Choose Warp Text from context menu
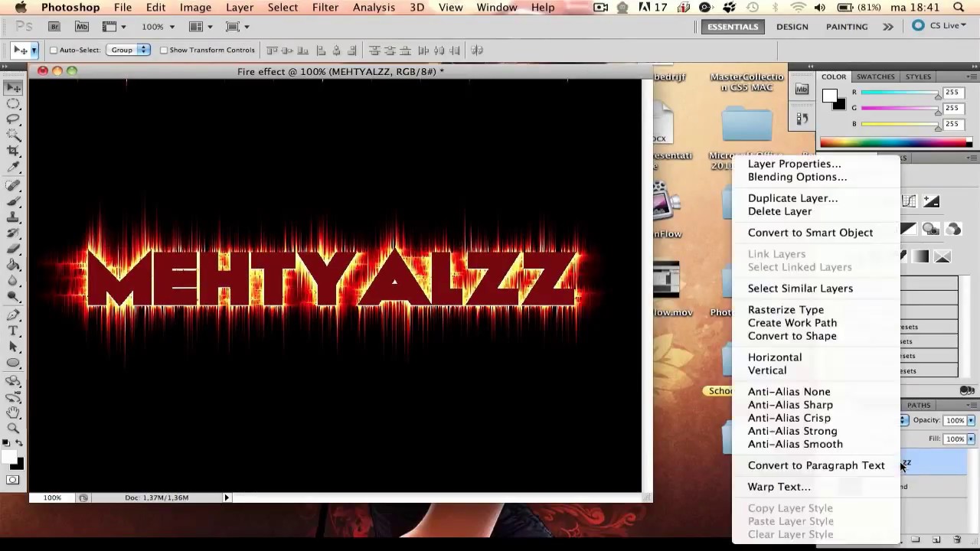This screenshot has height=551, width=980. click(x=779, y=487)
